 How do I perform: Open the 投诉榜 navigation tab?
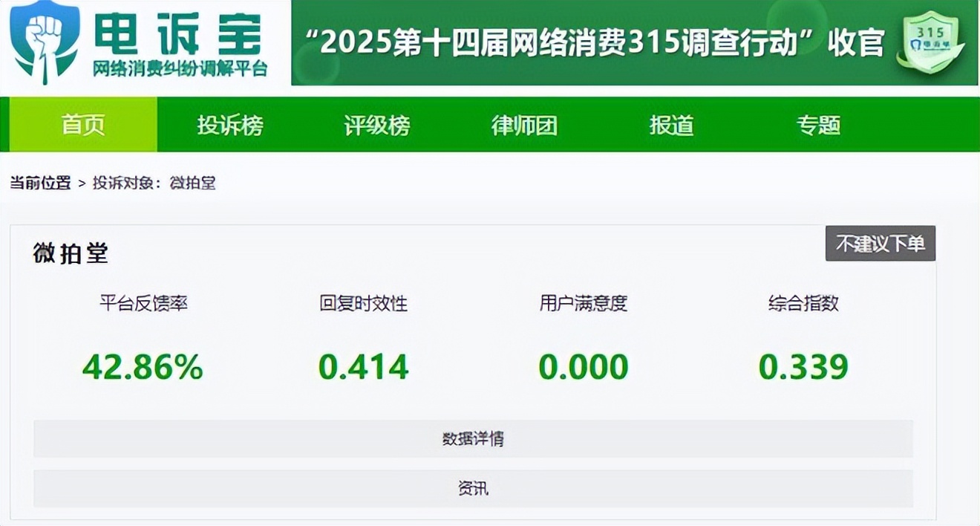pyautogui.click(x=230, y=125)
